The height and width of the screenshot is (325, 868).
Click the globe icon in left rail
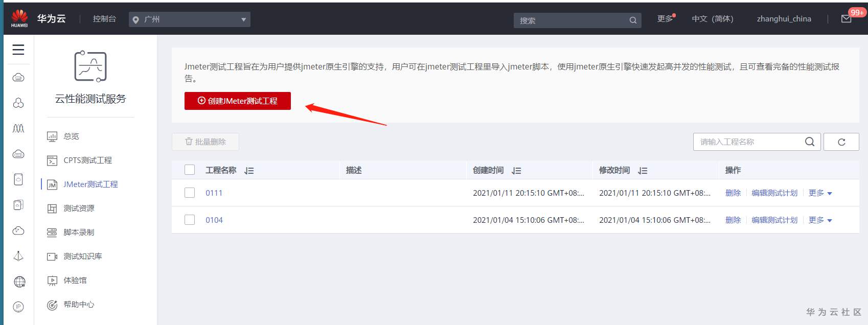pyautogui.click(x=19, y=282)
